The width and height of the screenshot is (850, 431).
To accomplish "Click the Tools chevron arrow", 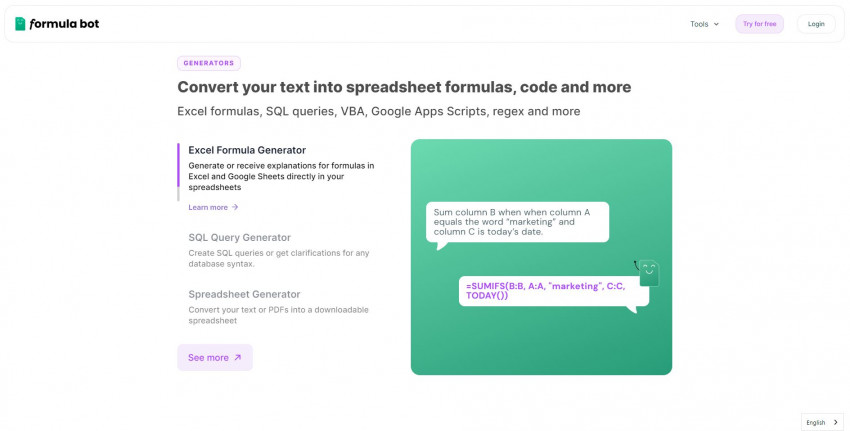I will 716,24.
